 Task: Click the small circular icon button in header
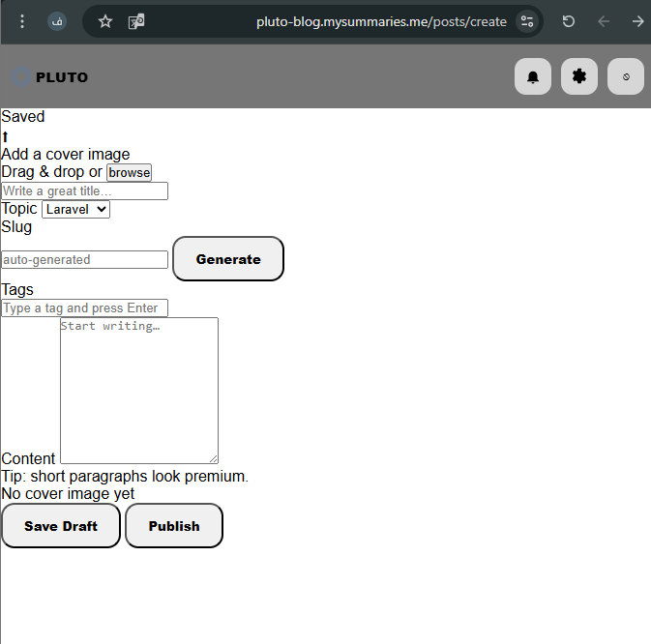tap(625, 77)
